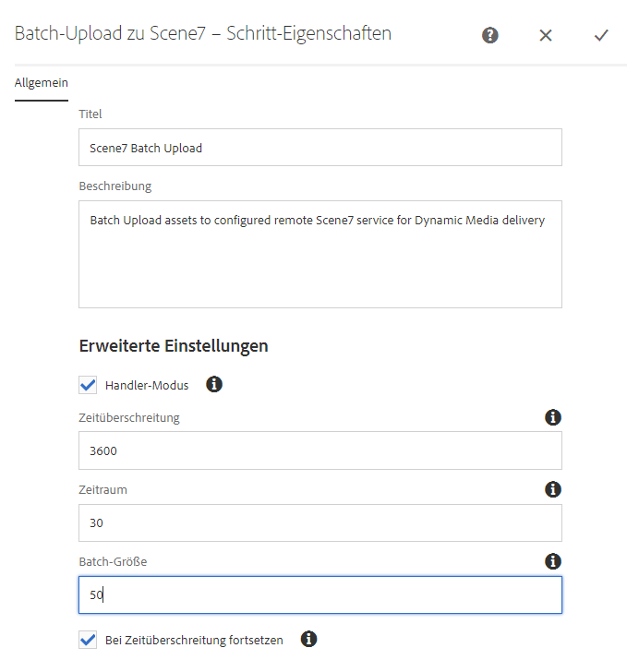Show info for Zeitraum field
The image size is (639, 672).
(x=553, y=489)
